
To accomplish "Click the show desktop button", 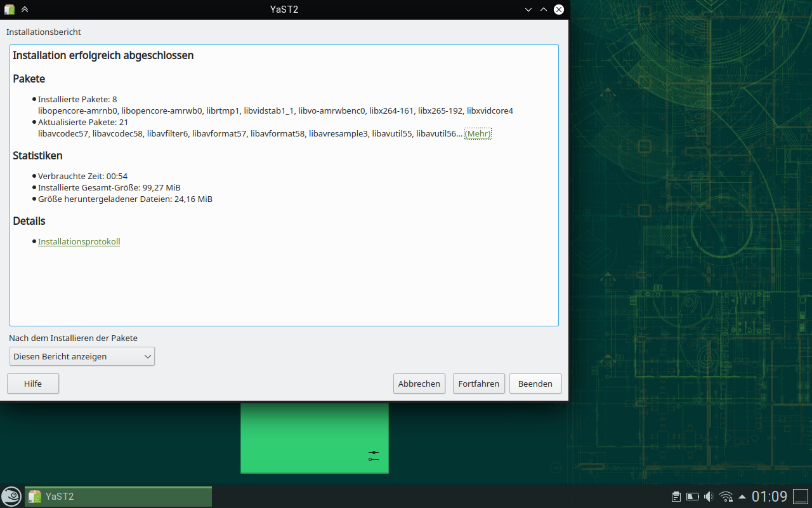I will [801, 497].
